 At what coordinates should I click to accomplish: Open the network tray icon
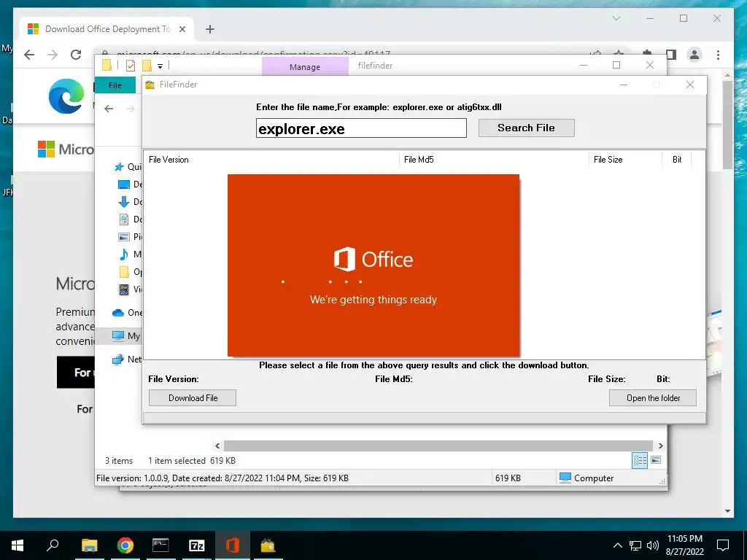pyautogui.click(x=635, y=545)
